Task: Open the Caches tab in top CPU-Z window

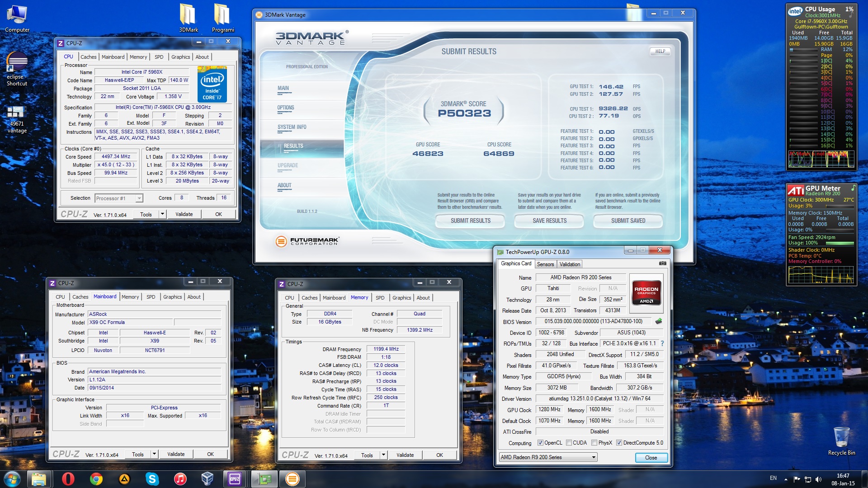Action: [x=88, y=57]
